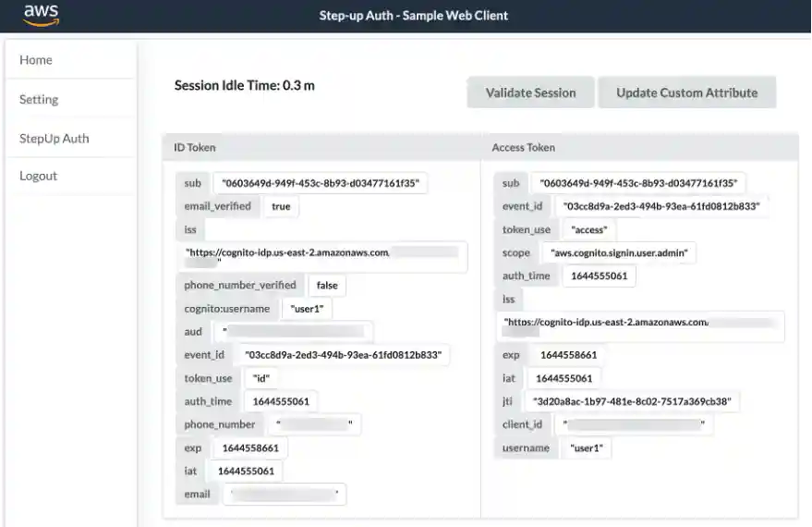Click Access Token username value "user1"
812x527 pixels.
(x=587, y=447)
